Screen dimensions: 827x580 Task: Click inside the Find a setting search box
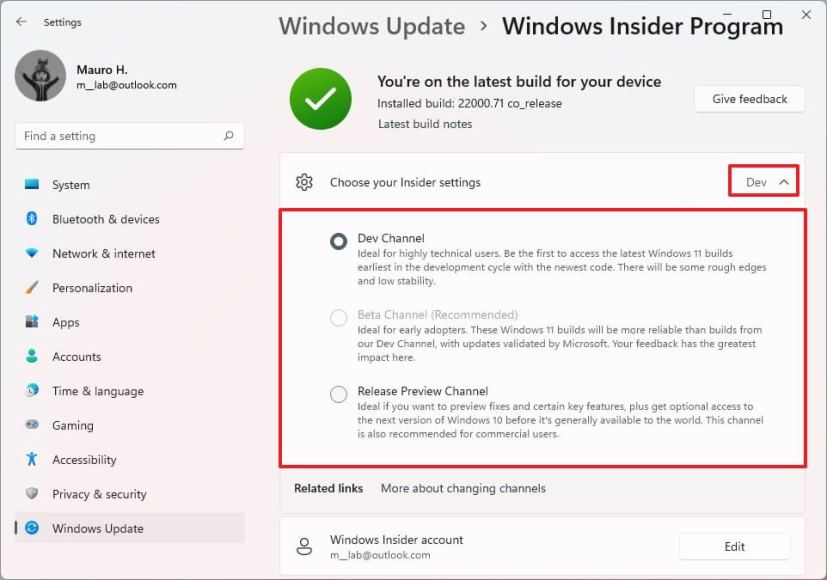129,135
